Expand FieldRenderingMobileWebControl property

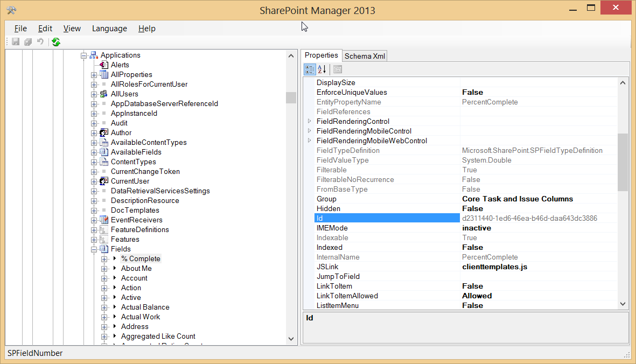310,141
